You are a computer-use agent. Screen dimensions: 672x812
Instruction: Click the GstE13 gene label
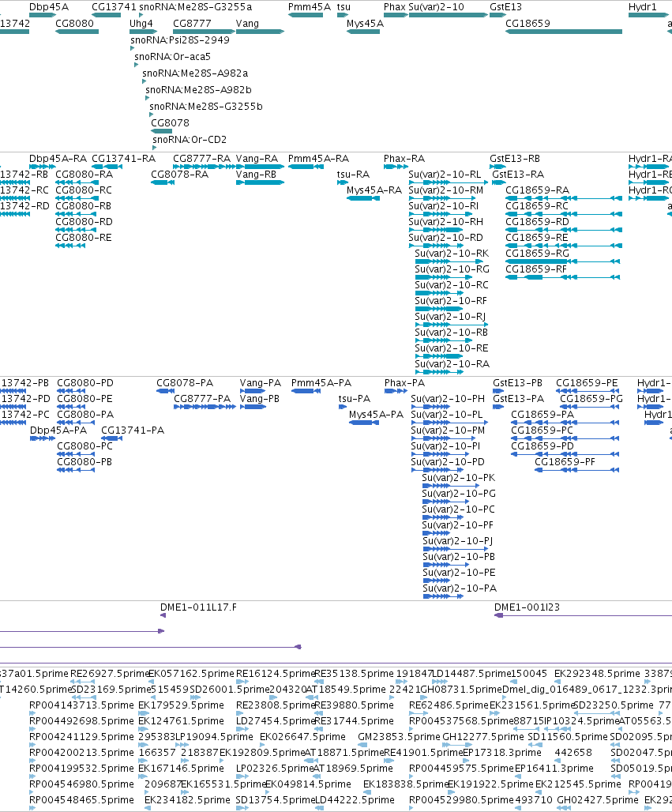point(506,7)
